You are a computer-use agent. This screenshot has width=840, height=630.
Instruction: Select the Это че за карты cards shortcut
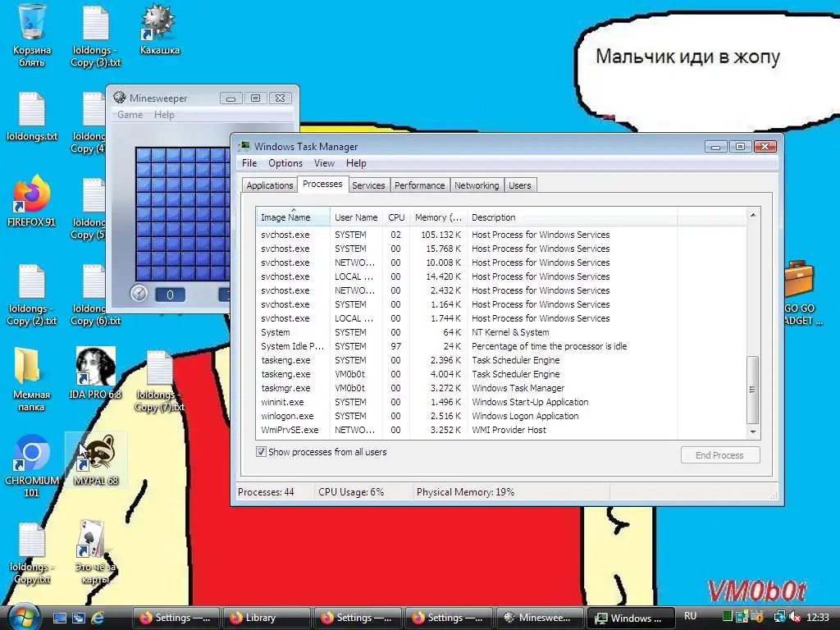tap(95, 552)
